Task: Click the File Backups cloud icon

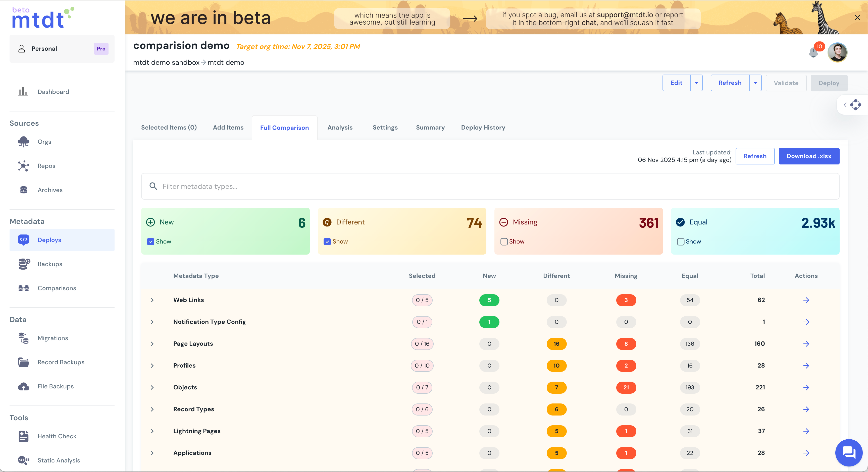Action: point(23,386)
